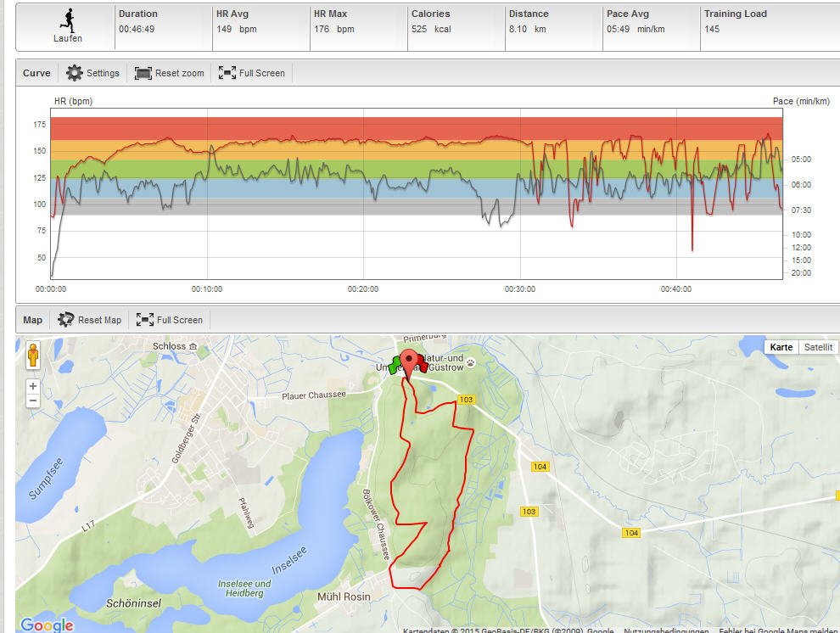This screenshot has height=633, width=840.
Task: Click the Mühl Rosin town label
Action: click(344, 597)
